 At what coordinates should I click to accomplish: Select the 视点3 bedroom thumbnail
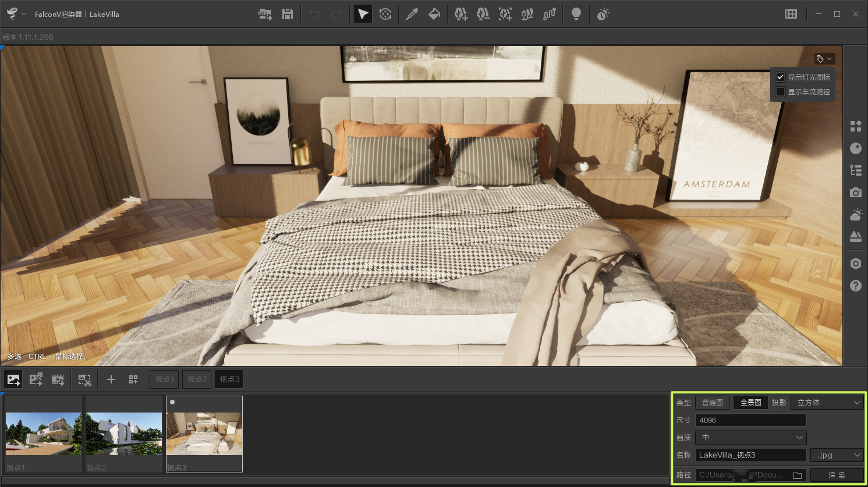(204, 434)
